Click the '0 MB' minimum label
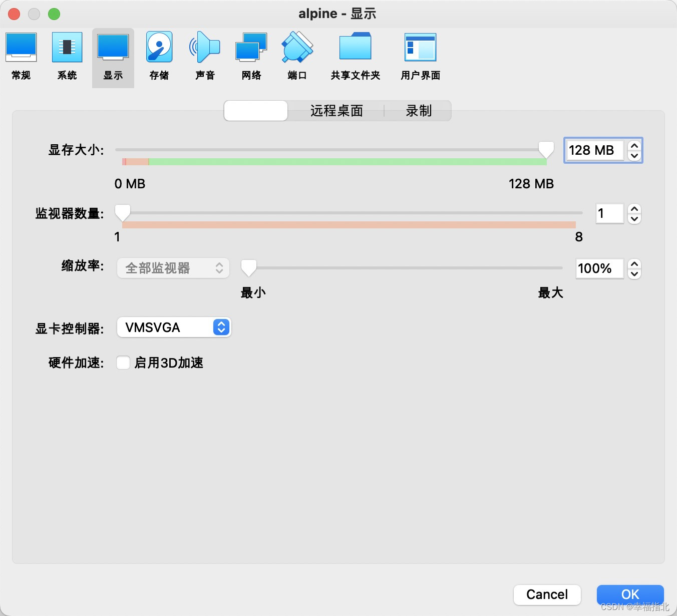 pyautogui.click(x=130, y=184)
